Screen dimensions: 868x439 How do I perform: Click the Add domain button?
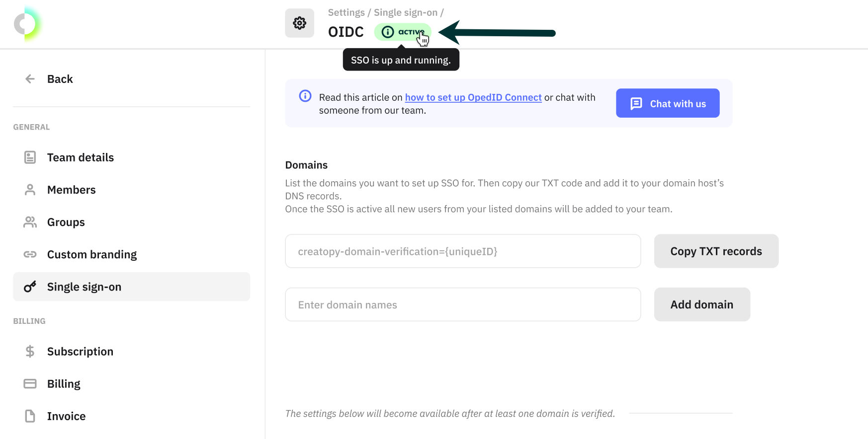coord(702,304)
